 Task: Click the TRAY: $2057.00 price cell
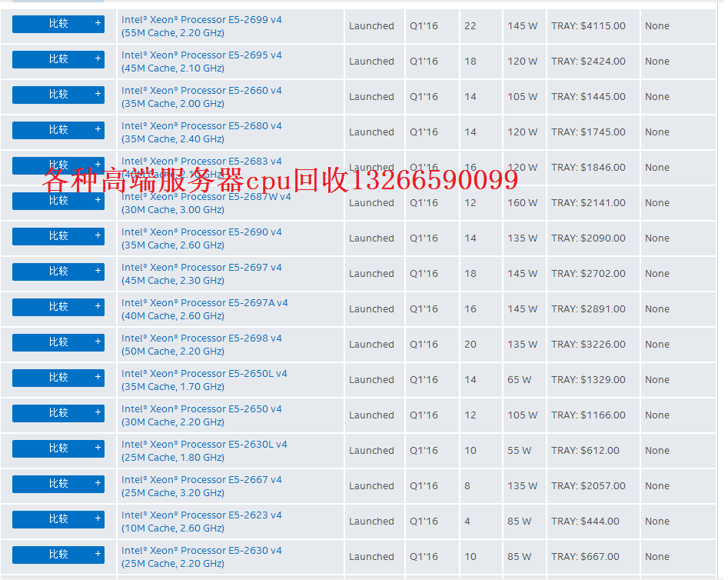(x=588, y=485)
